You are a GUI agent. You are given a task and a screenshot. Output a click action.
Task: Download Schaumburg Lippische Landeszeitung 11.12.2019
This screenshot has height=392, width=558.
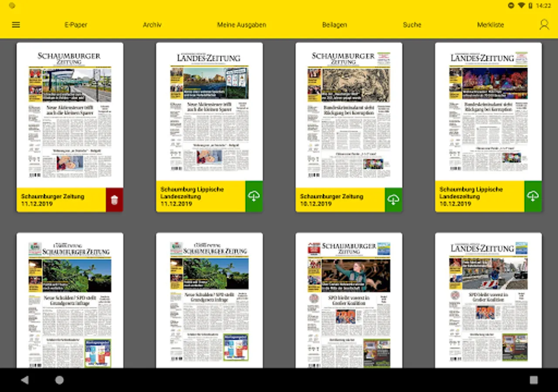(x=254, y=196)
